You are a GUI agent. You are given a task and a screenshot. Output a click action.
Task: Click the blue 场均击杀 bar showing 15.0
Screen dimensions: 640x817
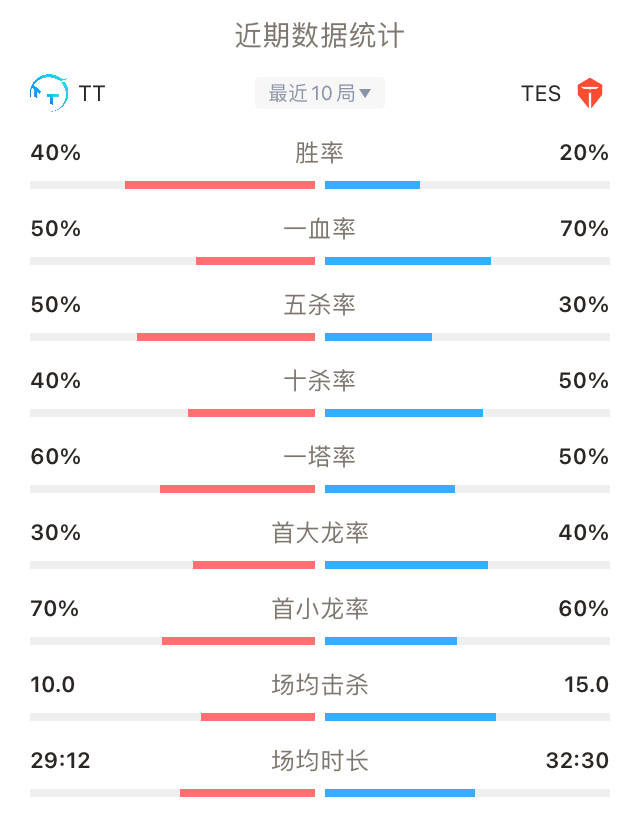click(x=410, y=717)
